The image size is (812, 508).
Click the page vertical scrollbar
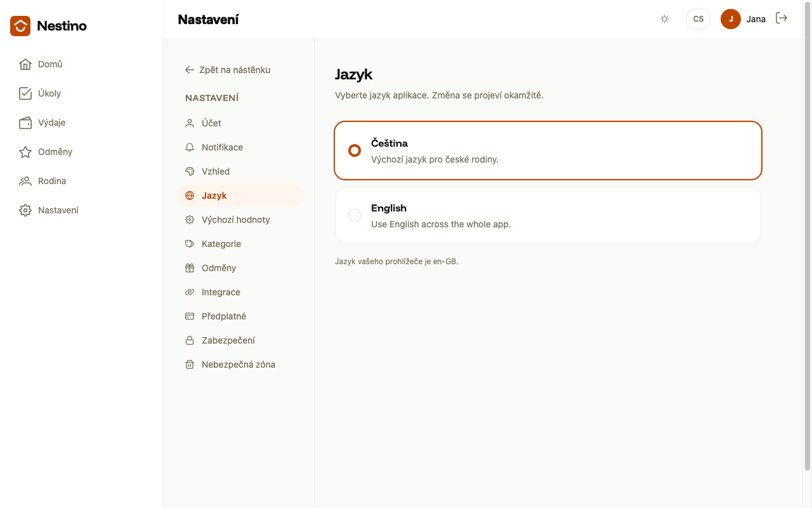[x=808, y=236]
